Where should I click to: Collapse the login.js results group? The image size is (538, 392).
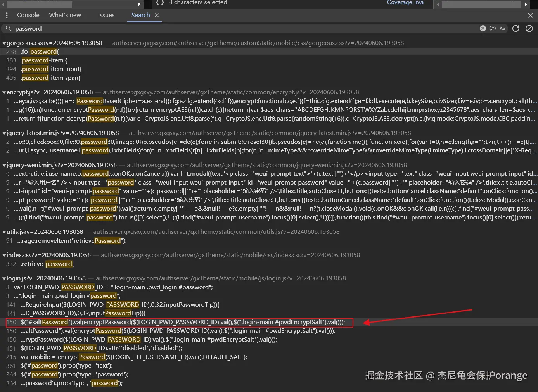[x=4, y=278]
